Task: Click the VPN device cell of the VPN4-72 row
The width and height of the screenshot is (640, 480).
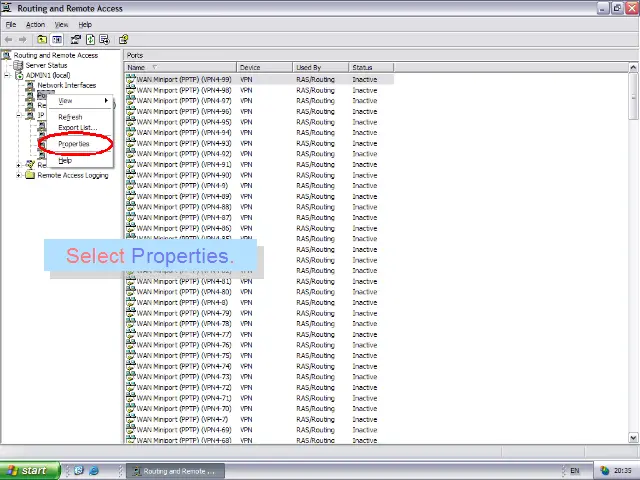Action: 246,387
